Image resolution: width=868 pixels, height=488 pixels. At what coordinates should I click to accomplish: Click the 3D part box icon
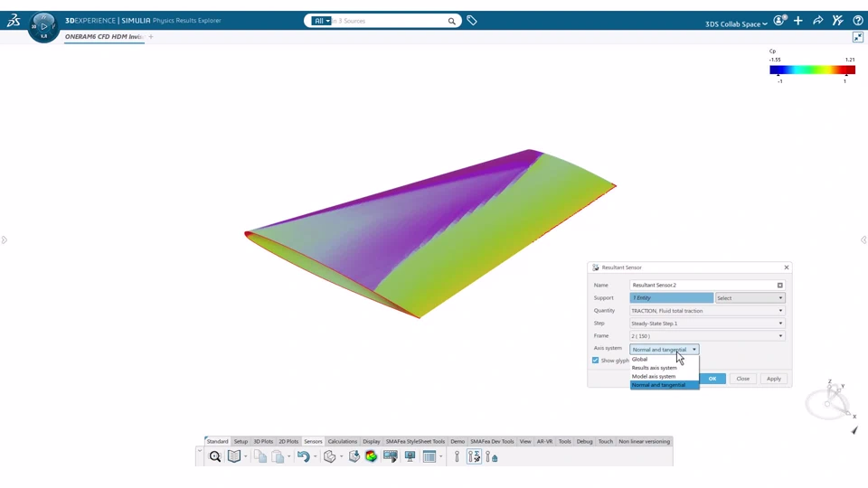pos(329,456)
